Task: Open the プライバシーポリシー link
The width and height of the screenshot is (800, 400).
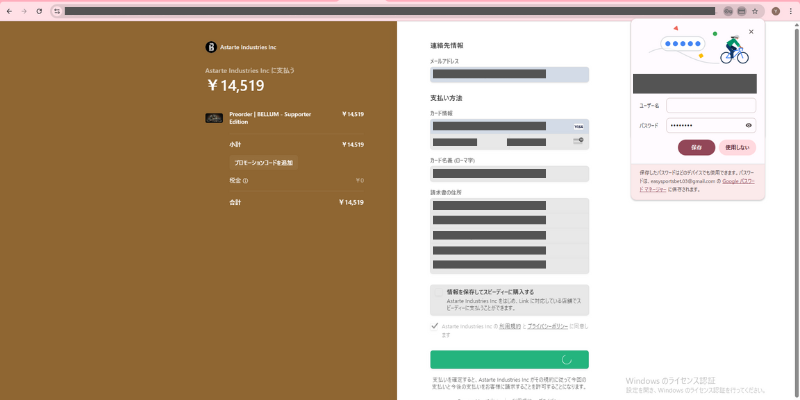Action: pos(547,326)
